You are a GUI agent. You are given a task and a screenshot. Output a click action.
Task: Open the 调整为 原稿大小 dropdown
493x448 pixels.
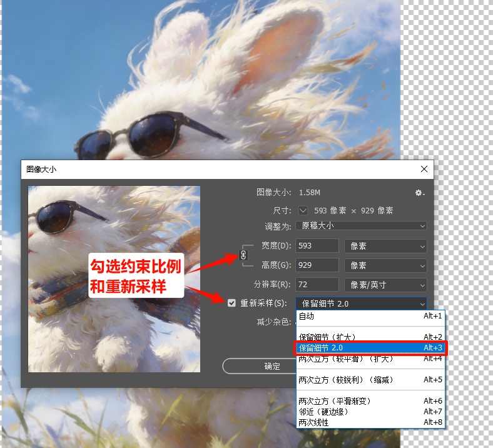361,226
